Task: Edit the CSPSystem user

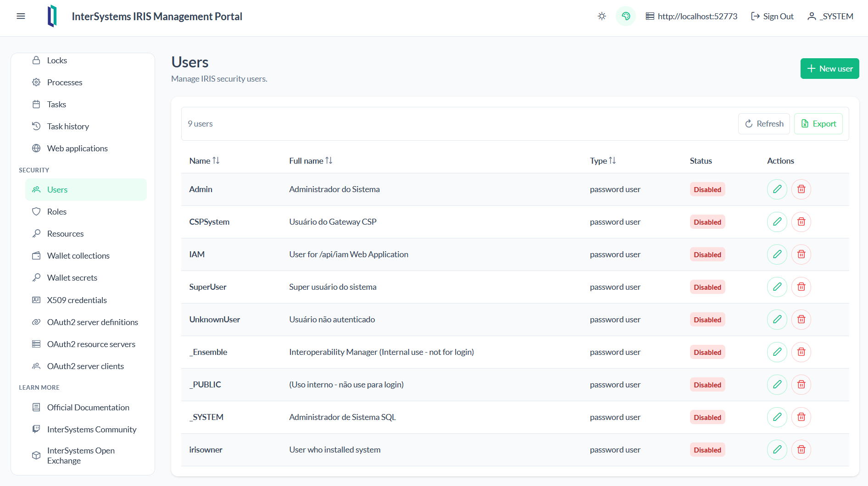Action: [x=777, y=222]
